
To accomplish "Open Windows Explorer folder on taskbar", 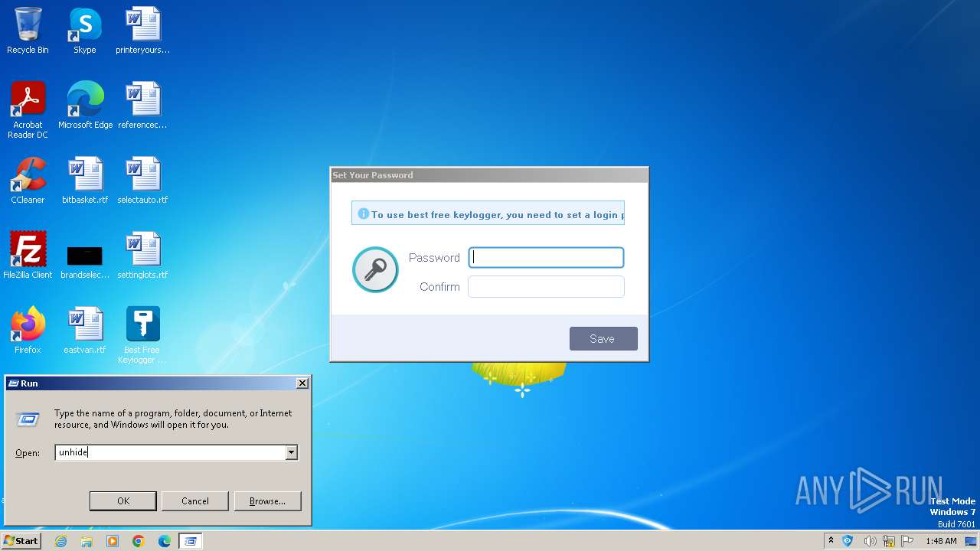I will tap(87, 541).
